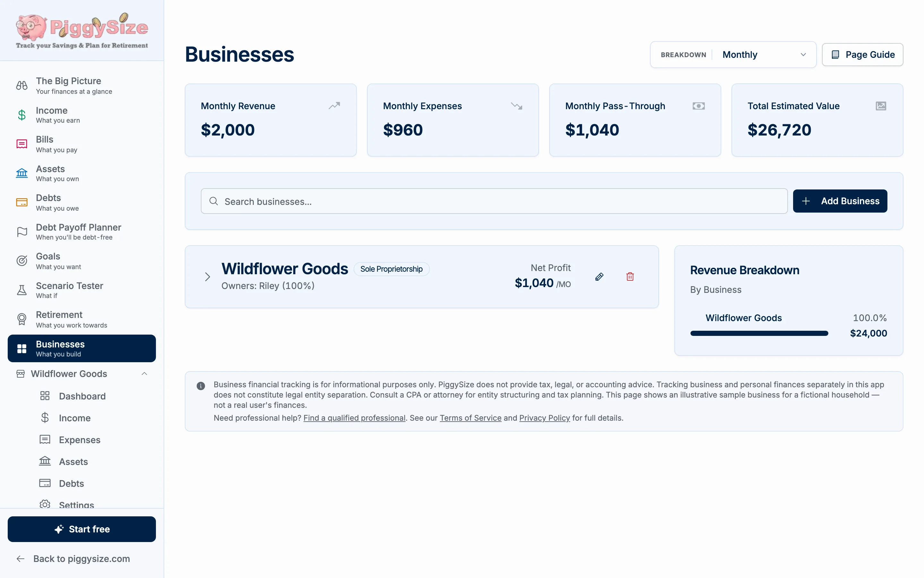
Task: Expand the Wildflower Goods business card chevron
Action: coord(207,277)
